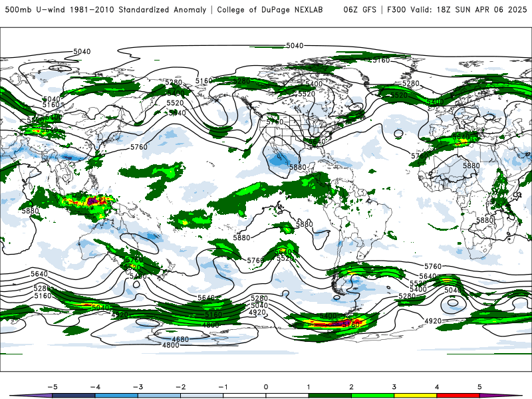The height and width of the screenshot is (399, 532).
Task: Click the '4920' contour label in the southeast Atlantic
Action: click(433, 321)
